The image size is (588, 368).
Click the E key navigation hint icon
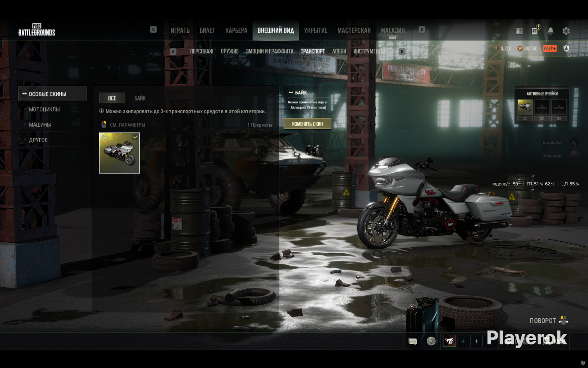(x=422, y=29)
